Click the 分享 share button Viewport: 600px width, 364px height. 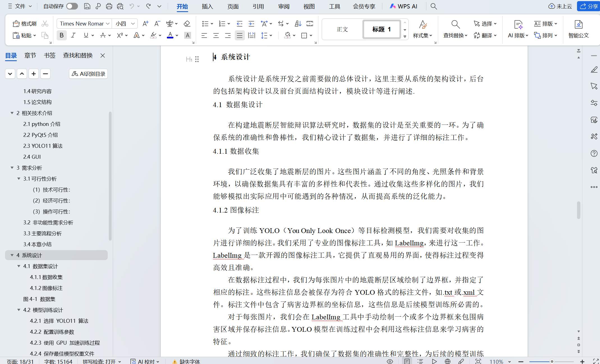589,6
